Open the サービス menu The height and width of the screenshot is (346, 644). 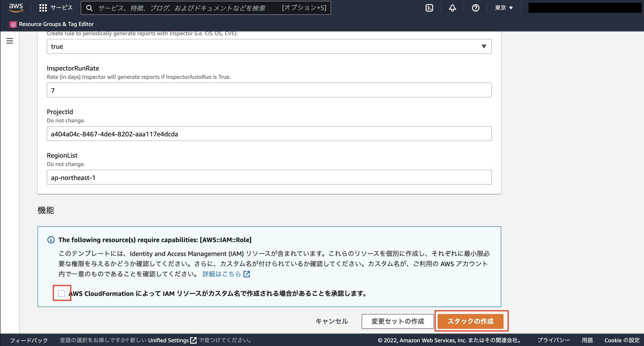[55, 7]
